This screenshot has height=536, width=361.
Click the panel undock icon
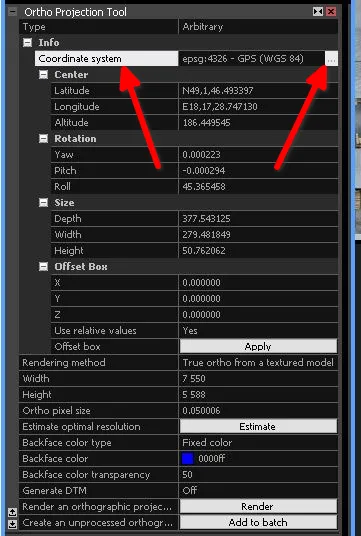(318, 12)
